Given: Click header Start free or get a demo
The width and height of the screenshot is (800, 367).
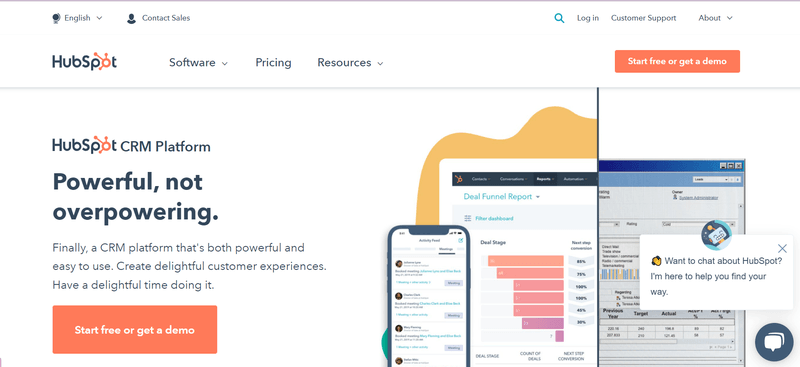Looking at the screenshot, I should coord(677,61).
